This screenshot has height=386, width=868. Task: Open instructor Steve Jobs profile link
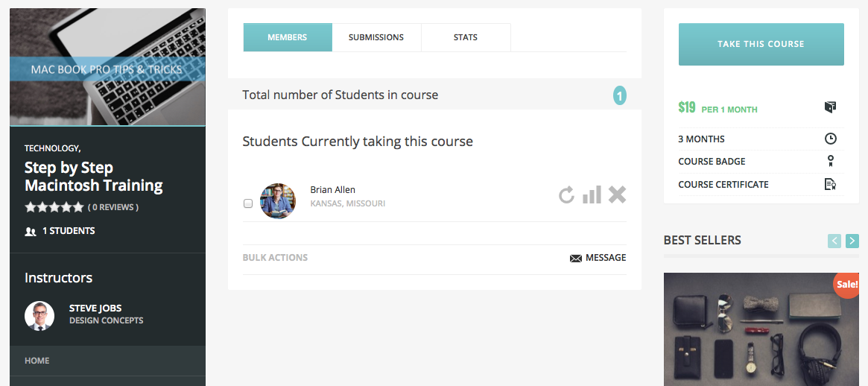click(95, 309)
